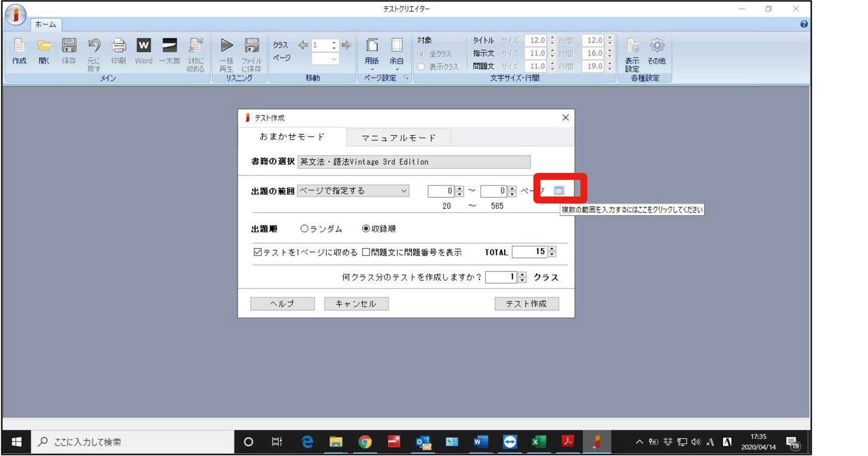Expand the 出題の範囲 dropdown
Screen dimensions: 868x456
(404, 191)
